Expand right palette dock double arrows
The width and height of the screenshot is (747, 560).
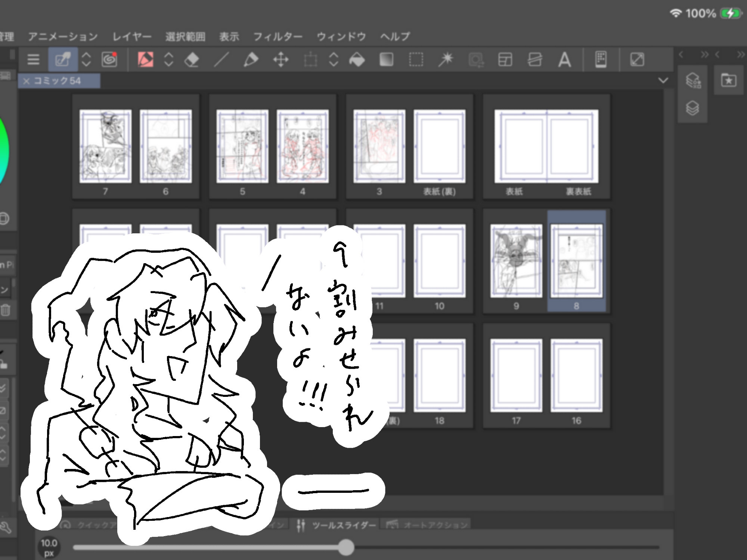pyautogui.click(x=741, y=55)
